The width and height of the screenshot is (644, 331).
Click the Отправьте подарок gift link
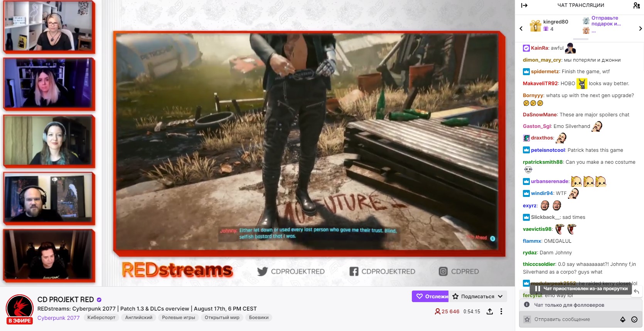606,21
